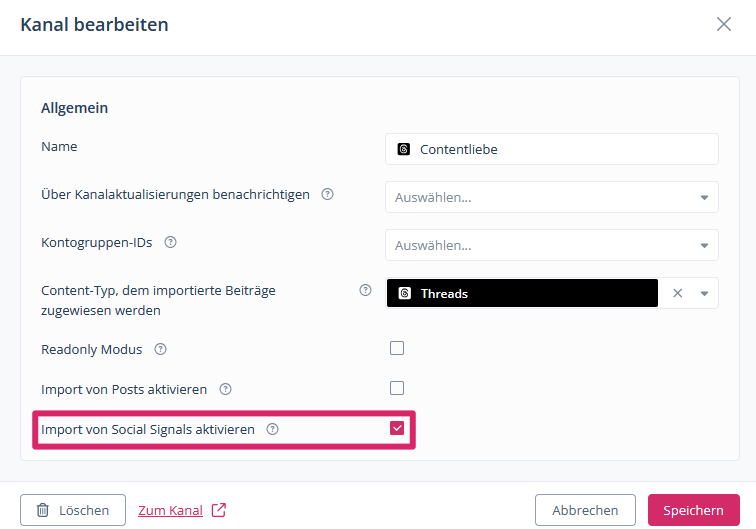Expand the Kontogruppen-IDs dropdown
Viewport: 756px width, 529px height.
point(703,245)
